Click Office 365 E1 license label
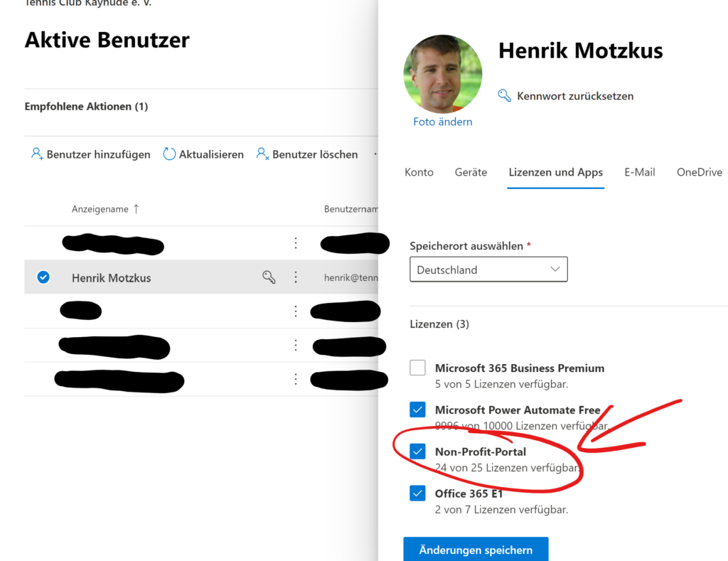 pyautogui.click(x=469, y=493)
